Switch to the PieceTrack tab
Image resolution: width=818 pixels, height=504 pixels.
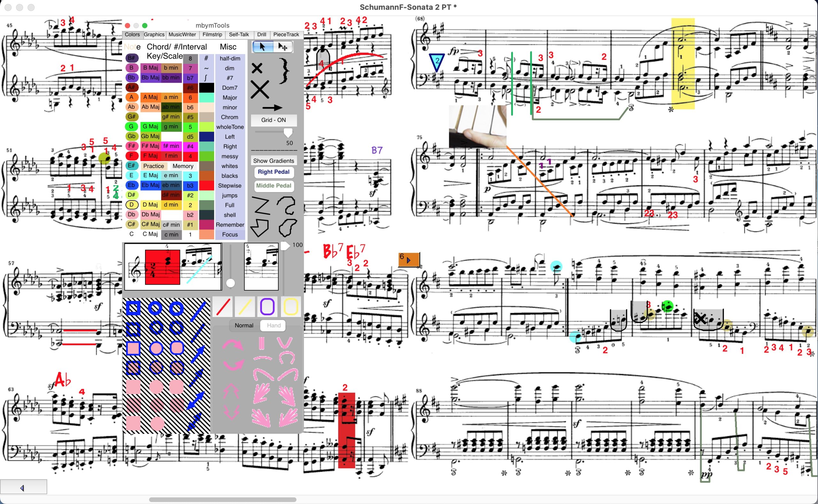[x=286, y=34]
